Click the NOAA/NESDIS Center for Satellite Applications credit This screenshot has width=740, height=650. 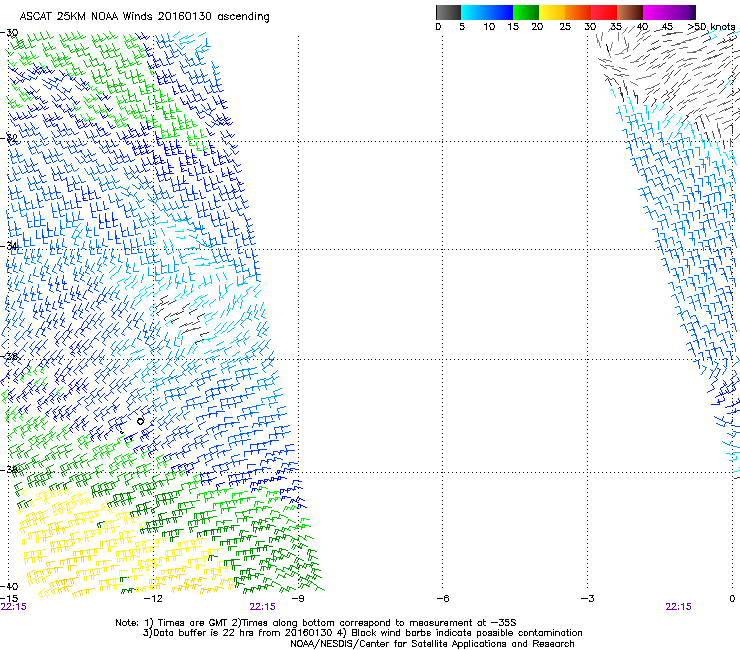[432, 644]
